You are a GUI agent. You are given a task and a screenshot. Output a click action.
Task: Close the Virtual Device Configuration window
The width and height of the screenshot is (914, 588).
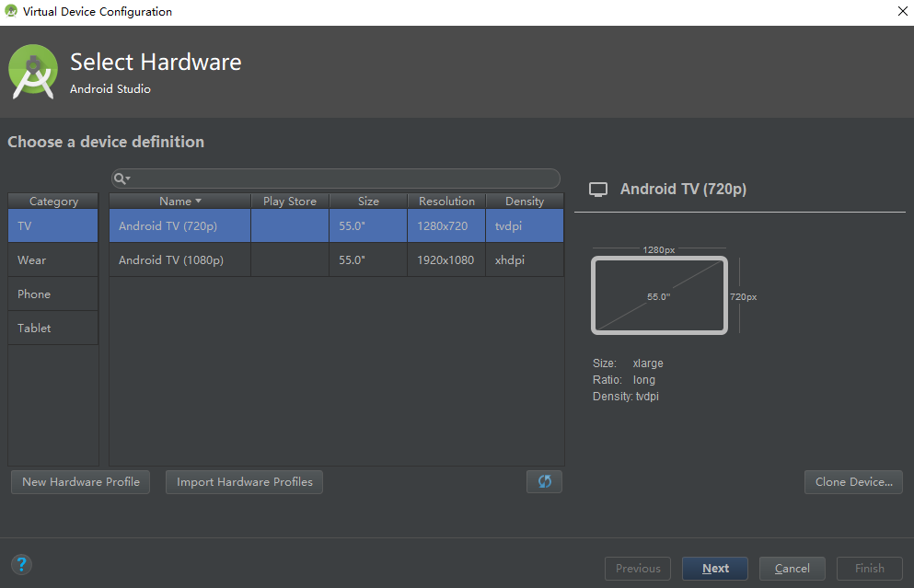pyautogui.click(x=902, y=11)
